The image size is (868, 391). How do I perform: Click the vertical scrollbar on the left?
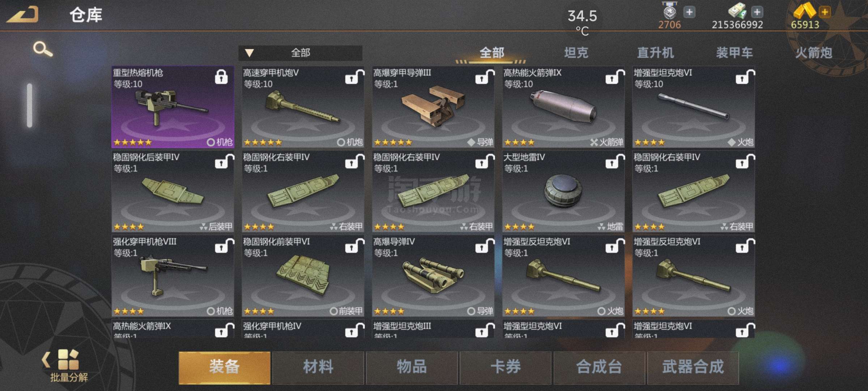click(30, 105)
